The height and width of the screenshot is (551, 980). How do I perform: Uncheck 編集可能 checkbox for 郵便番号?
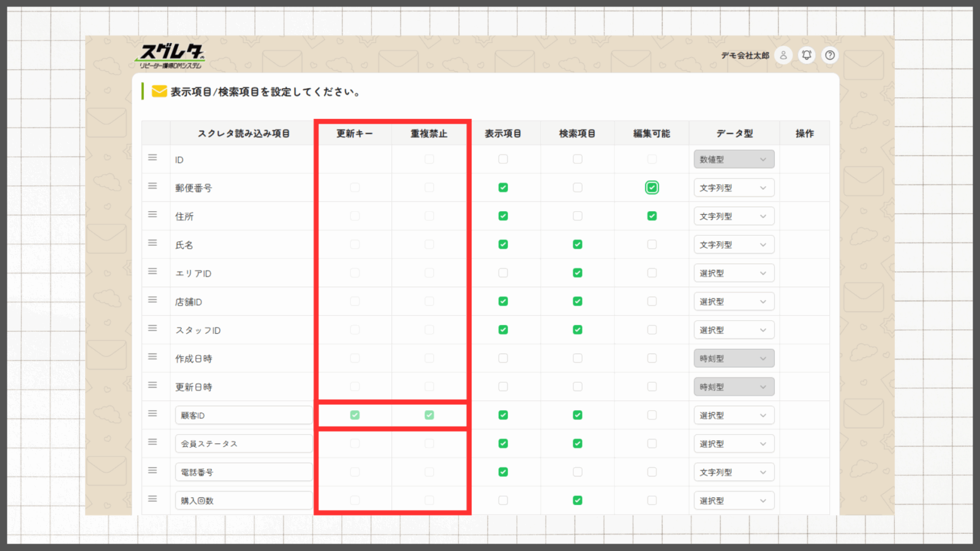[652, 188]
